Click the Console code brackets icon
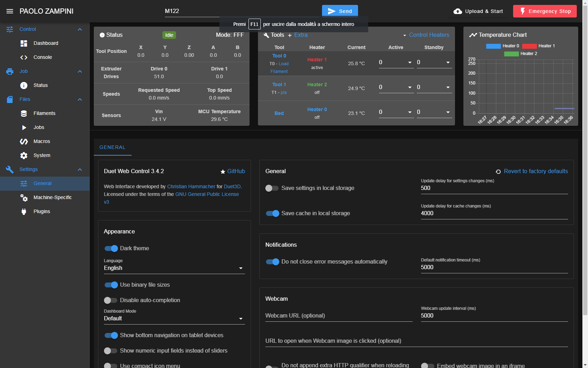 tap(24, 57)
